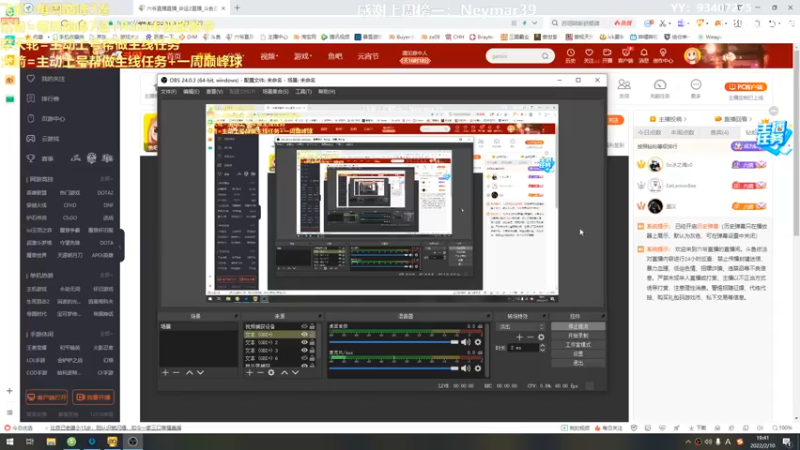Image resolution: width=800 pixels, height=450 pixels.
Task: Open the Help menu in OBS
Action: [327, 92]
